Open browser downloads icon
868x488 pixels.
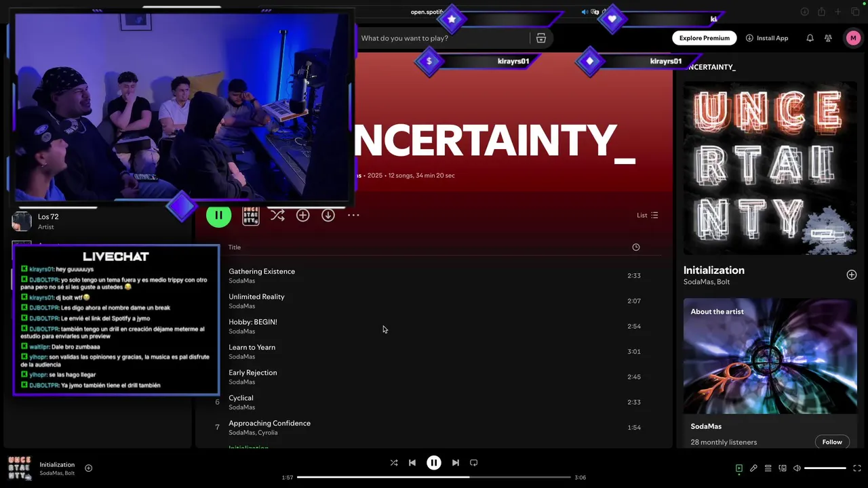point(805,12)
